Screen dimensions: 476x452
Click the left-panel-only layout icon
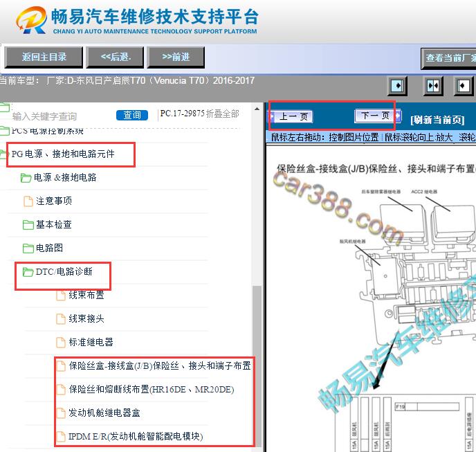pos(398,86)
